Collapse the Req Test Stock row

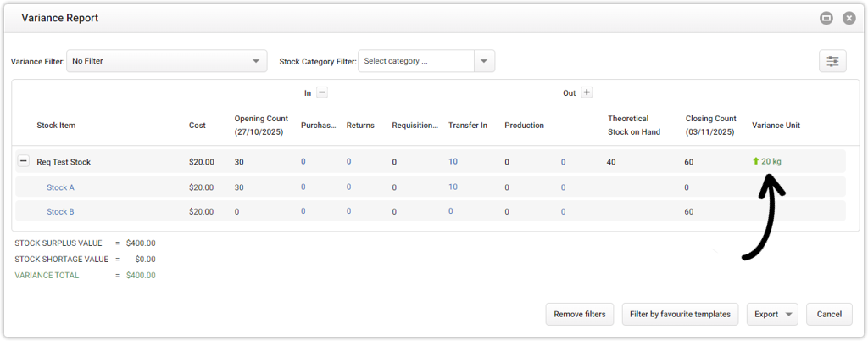[24, 162]
